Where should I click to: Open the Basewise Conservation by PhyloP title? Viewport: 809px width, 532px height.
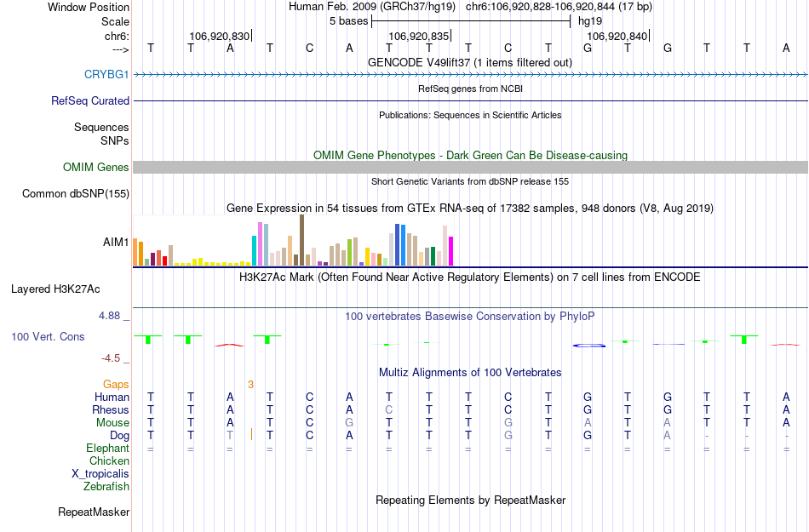pyautogui.click(x=470, y=316)
